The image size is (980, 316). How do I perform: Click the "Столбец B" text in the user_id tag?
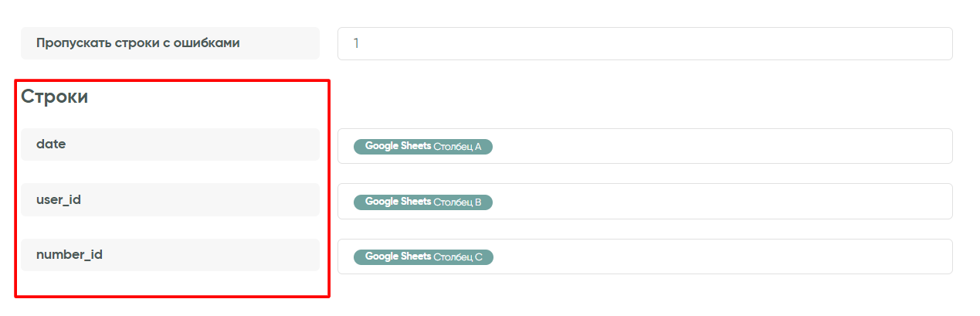457,202
